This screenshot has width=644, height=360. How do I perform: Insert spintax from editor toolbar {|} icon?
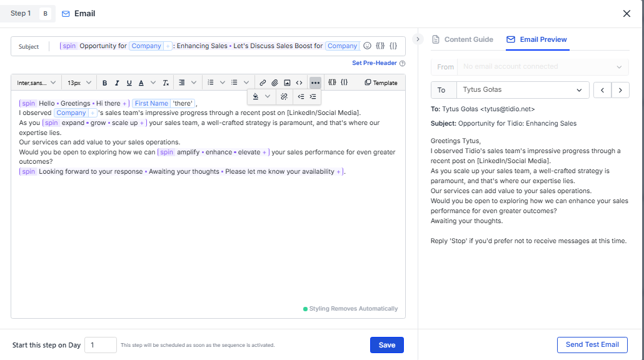[344, 82]
